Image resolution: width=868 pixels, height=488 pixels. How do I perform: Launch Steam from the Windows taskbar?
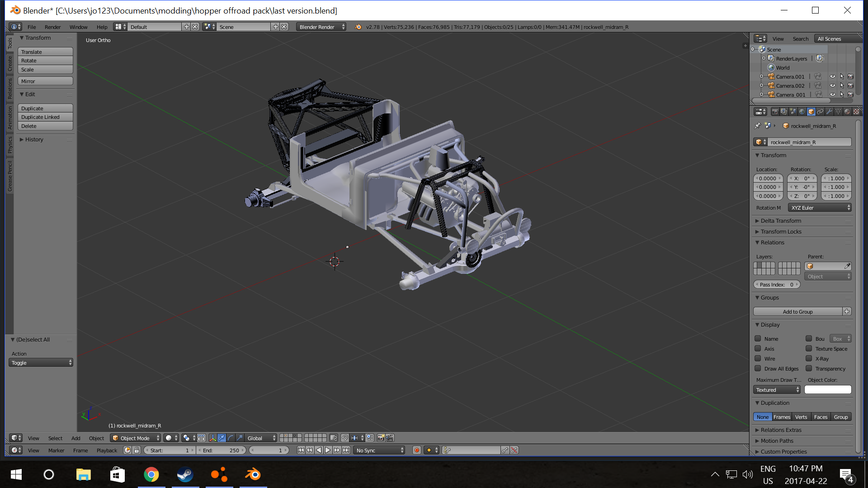185,474
